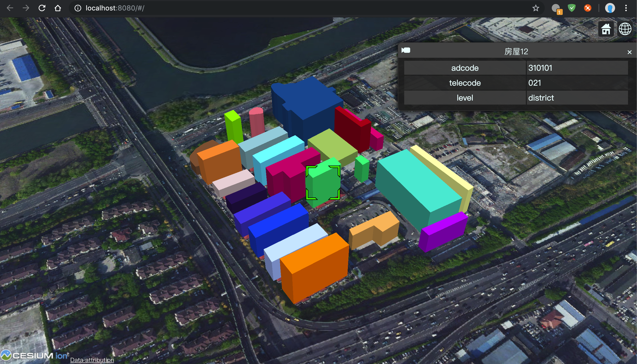Click the site information icon in address bar
Image resolution: width=637 pixels, height=364 pixels.
(x=78, y=8)
